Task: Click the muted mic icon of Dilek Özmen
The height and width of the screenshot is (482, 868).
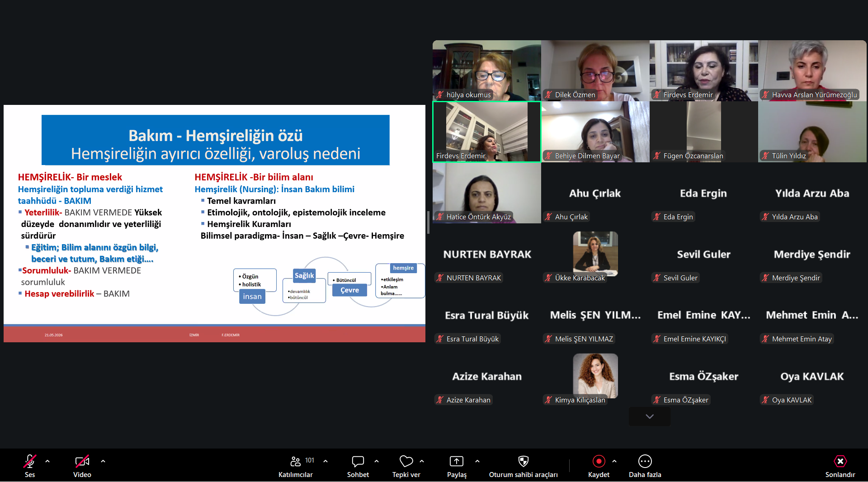Action: 548,95
